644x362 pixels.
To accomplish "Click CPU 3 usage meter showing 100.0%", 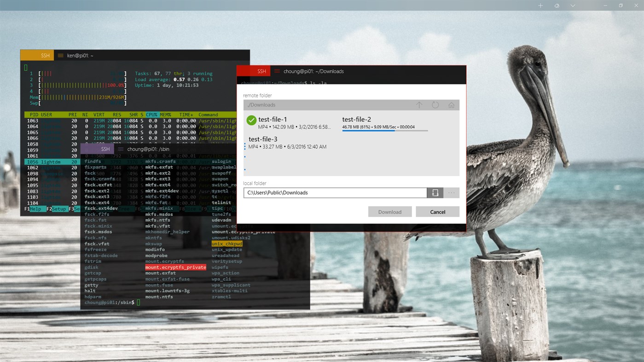I will pos(78,85).
